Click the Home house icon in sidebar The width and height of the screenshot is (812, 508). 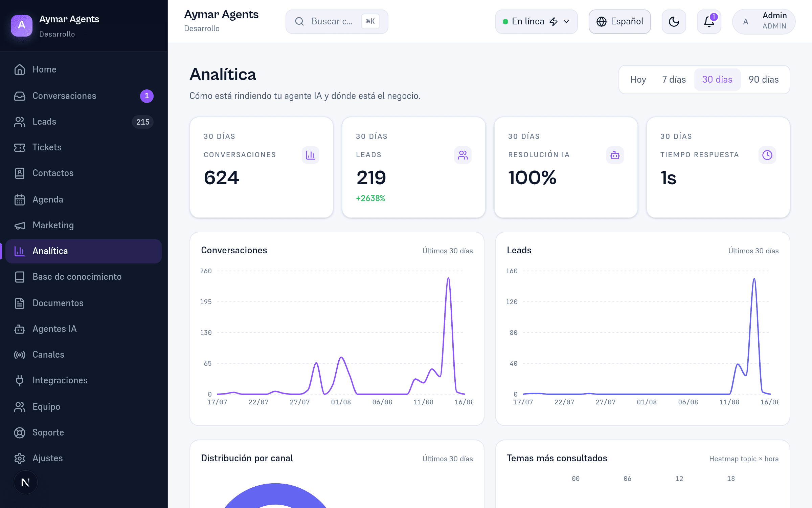(x=20, y=69)
